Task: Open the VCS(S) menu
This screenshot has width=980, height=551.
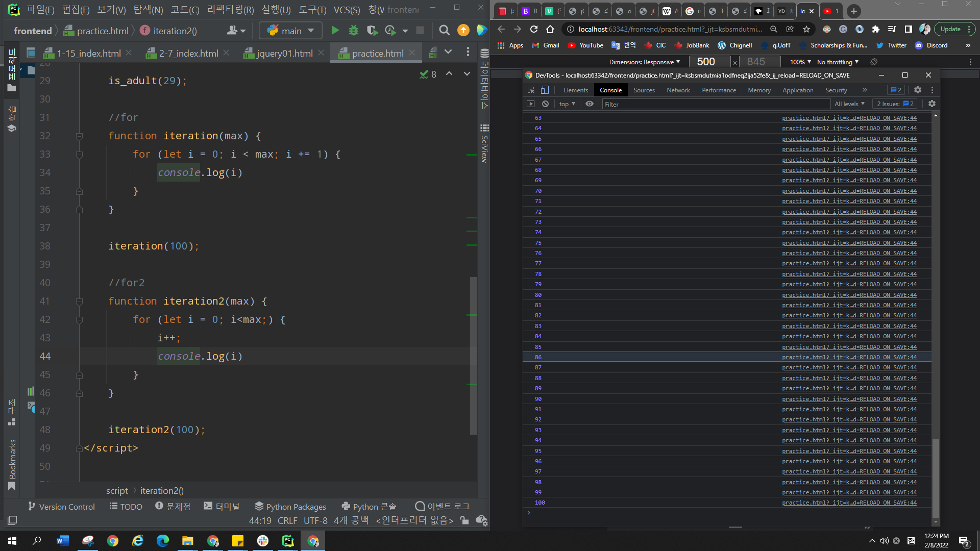Action: pyautogui.click(x=347, y=10)
